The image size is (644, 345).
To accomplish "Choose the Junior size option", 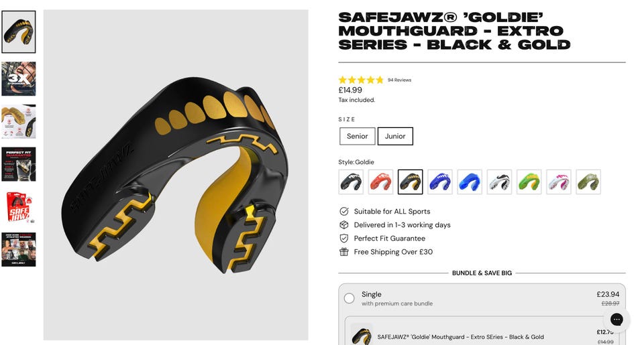I will point(395,136).
